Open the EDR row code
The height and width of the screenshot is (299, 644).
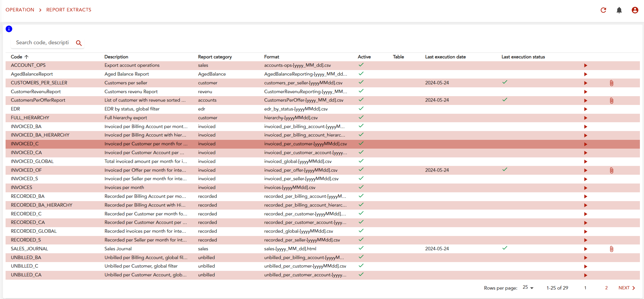[15, 109]
